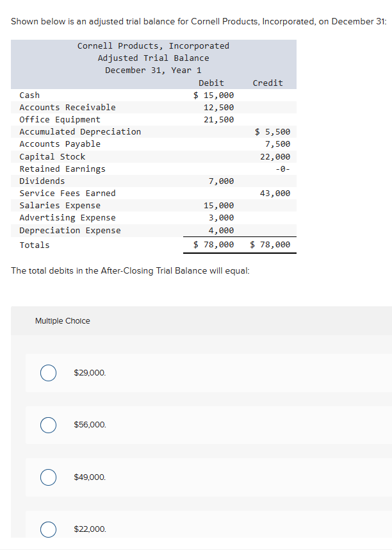The height and width of the screenshot is (553, 392).
Task: Click the $49,000 answer label text
Action: click(x=89, y=477)
